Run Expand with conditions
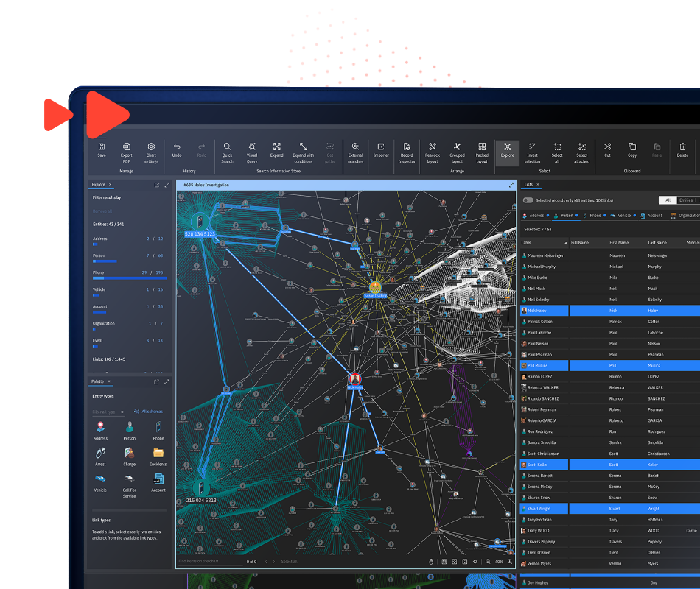 tap(305, 153)
